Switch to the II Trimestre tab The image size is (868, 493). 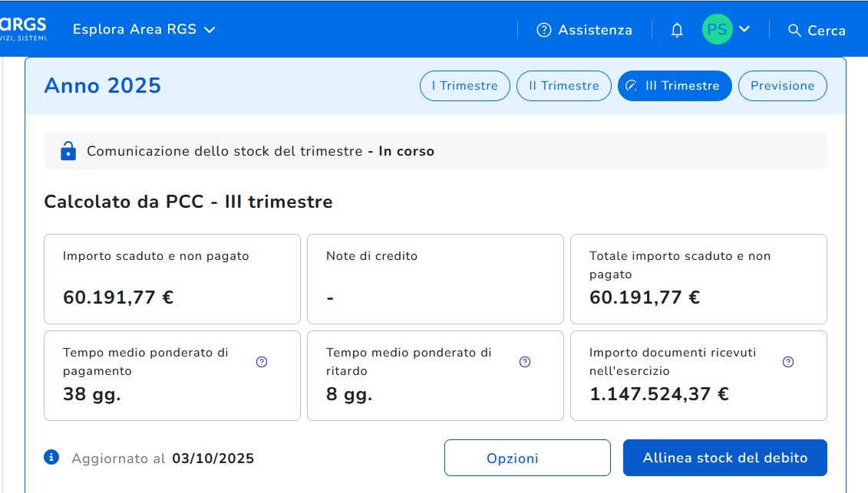[564, 86]
